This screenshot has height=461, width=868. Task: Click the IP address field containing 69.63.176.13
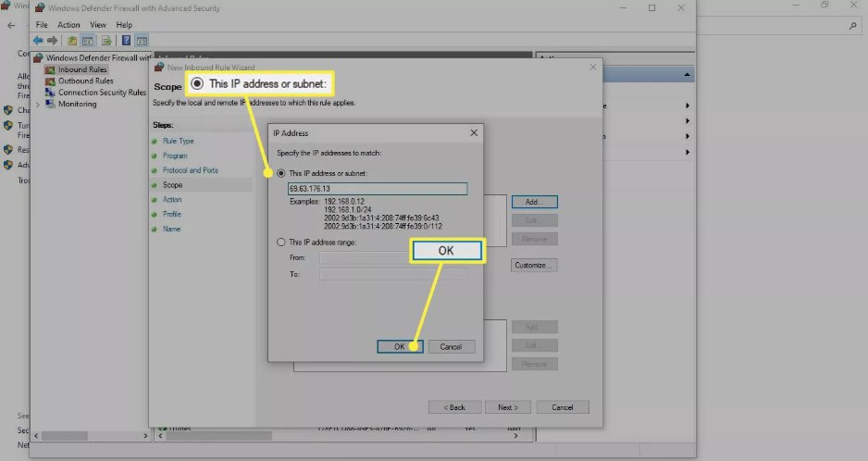(x=378, y=189)
